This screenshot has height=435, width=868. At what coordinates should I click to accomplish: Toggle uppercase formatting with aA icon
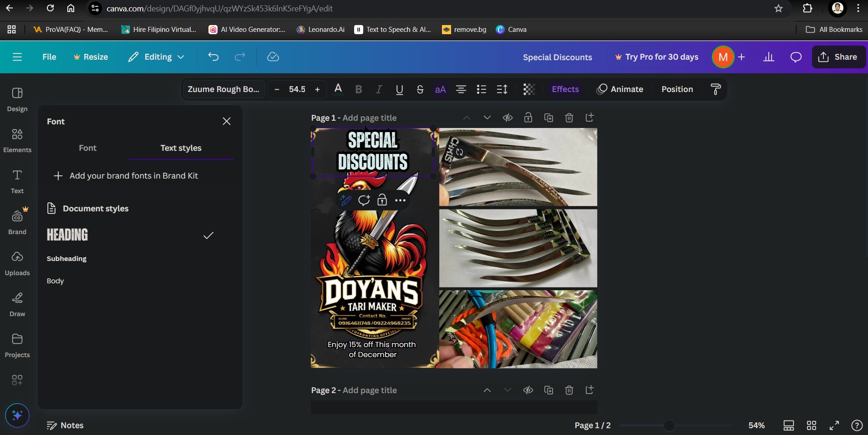[440, 89]
